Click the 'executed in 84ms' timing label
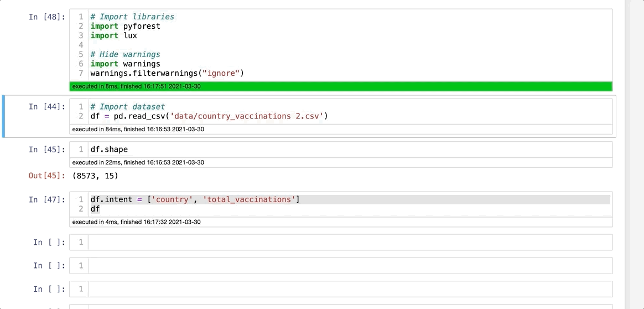This screenshot has height=309, width=644. pyautogui.click(x=138, y=130)
